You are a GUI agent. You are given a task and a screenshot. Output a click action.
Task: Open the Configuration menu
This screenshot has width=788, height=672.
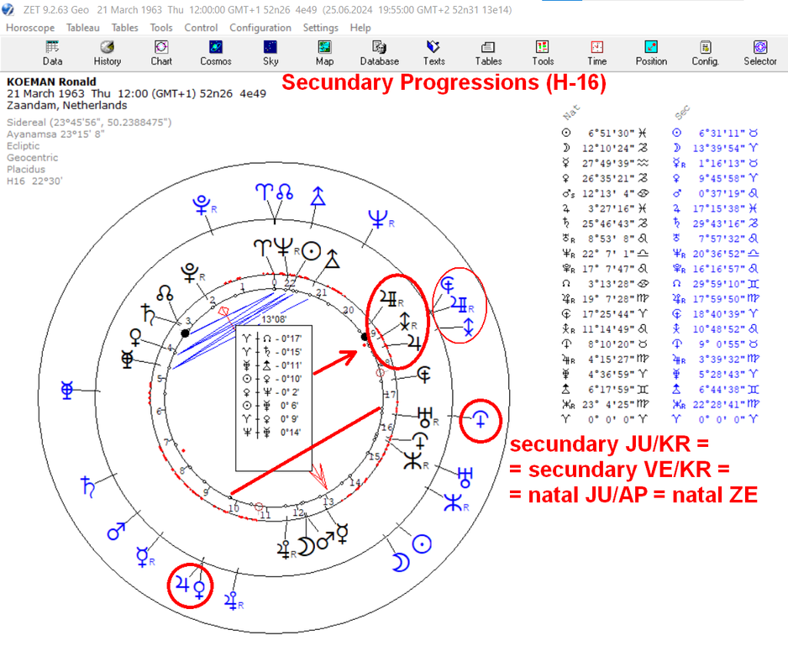pyautogui.click(x=260, y=28)
